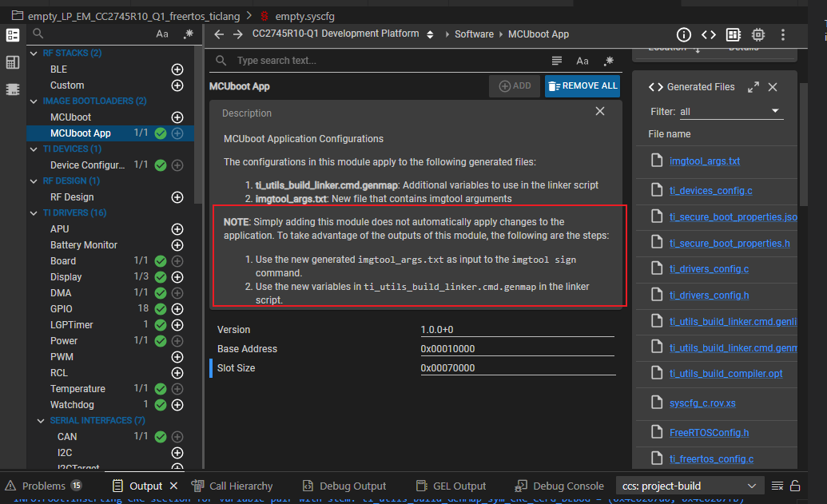Close the Output tab

point(173,486)
